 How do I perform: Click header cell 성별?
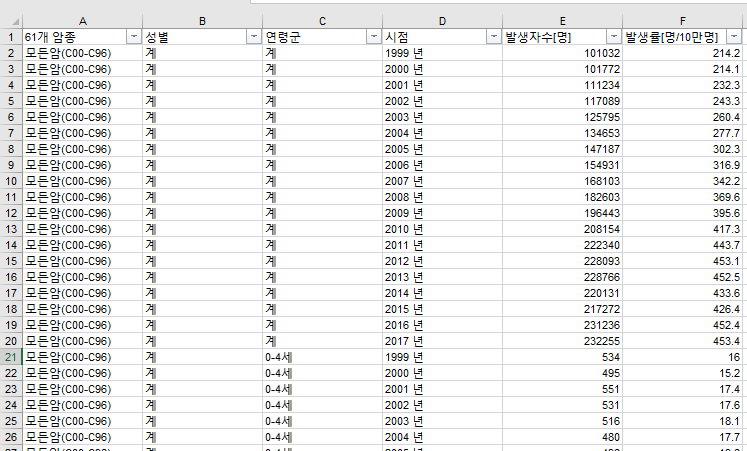[202, 37]
